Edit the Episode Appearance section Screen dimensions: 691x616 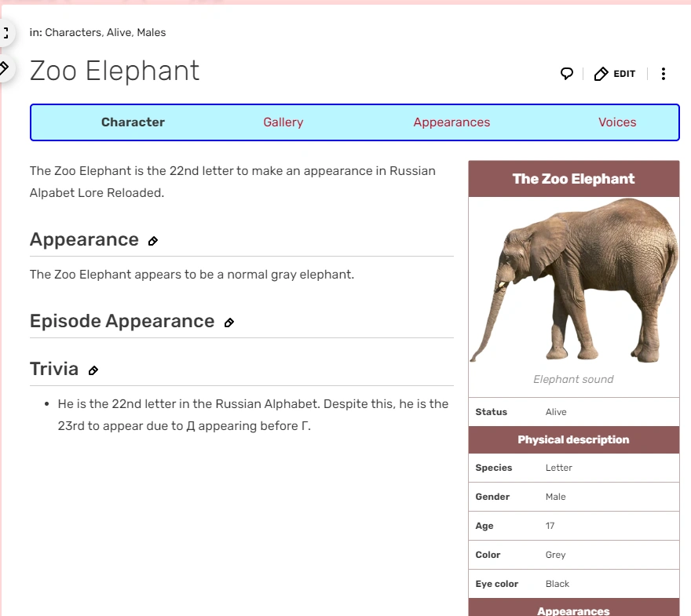tap(229, 323)
